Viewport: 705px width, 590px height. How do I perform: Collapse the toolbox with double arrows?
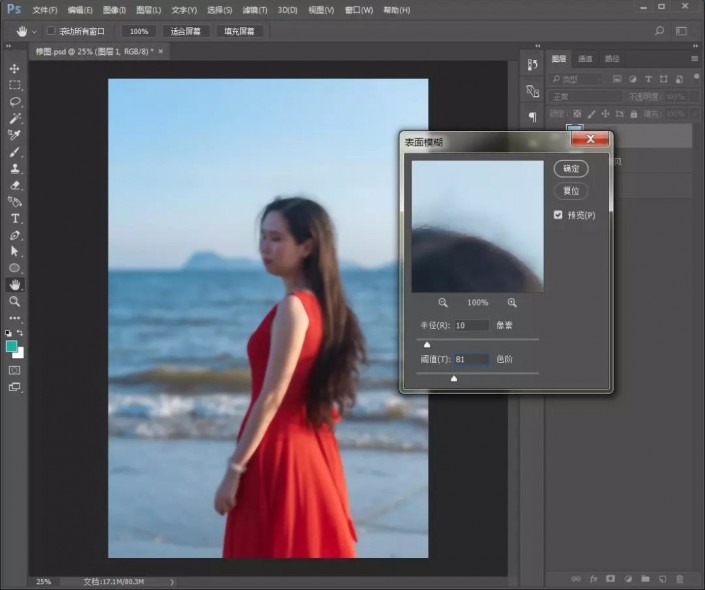click(x=8, y=46)
